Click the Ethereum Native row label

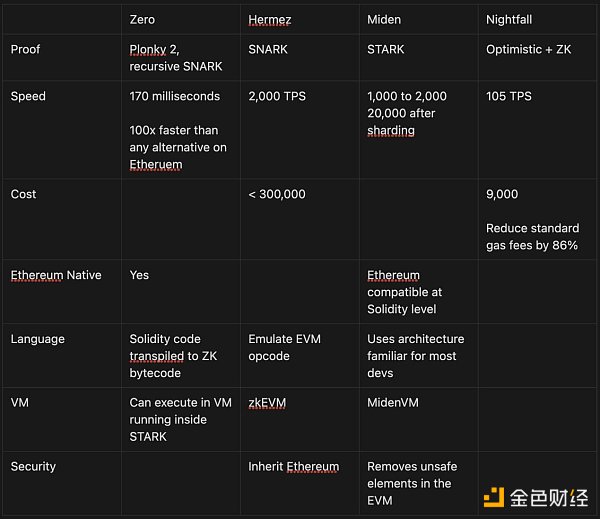56,275
